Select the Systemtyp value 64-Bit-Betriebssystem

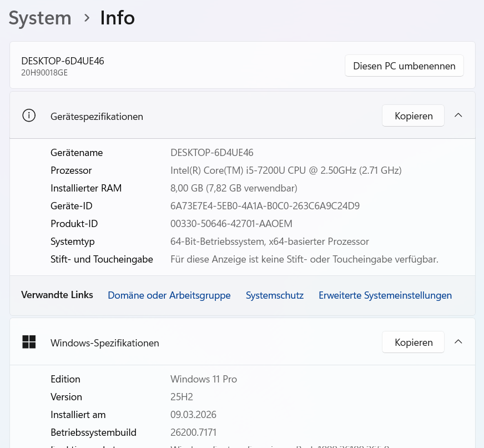click(269, 241)
